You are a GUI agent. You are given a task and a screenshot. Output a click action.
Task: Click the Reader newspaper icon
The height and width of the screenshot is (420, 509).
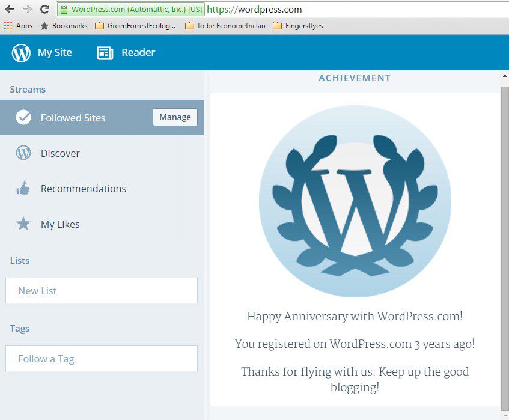105,53
